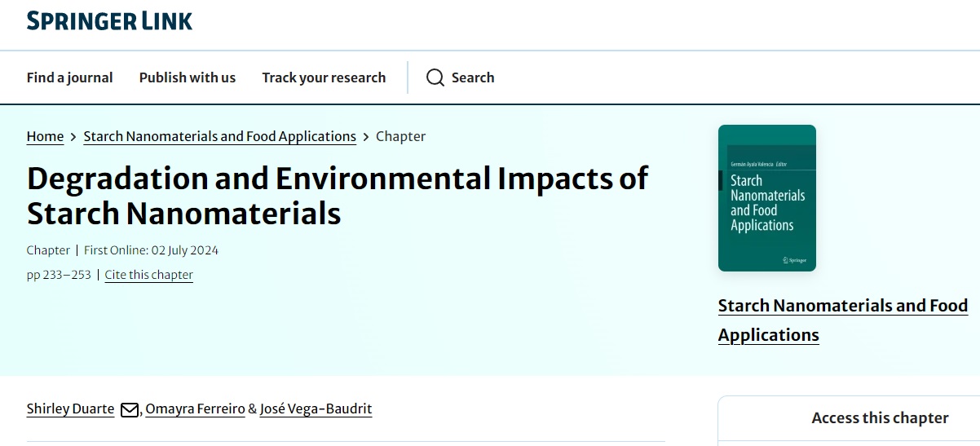
Task: Open the Publish with us menu
Action: pos(187,77)
